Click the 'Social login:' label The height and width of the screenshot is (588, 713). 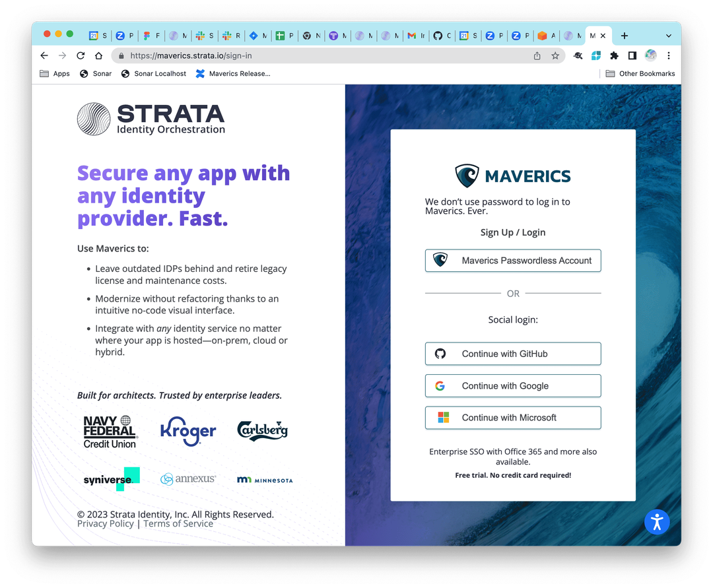pyautogui.click(x=513, y=320)
